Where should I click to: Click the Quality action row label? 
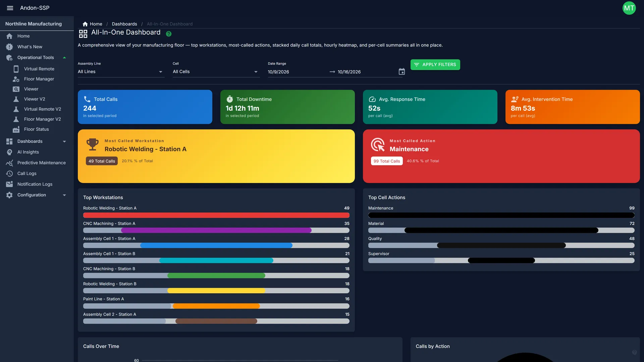click(375, 239)
